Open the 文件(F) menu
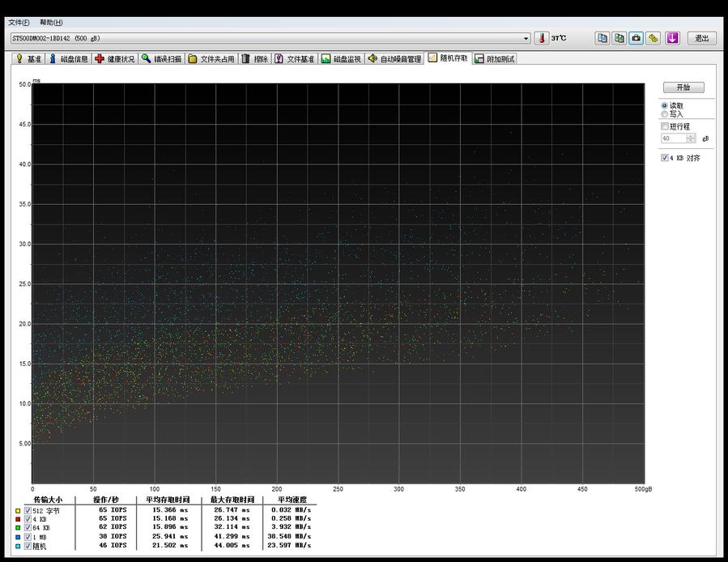The image size is (728, 562). (x=19, y=23)
